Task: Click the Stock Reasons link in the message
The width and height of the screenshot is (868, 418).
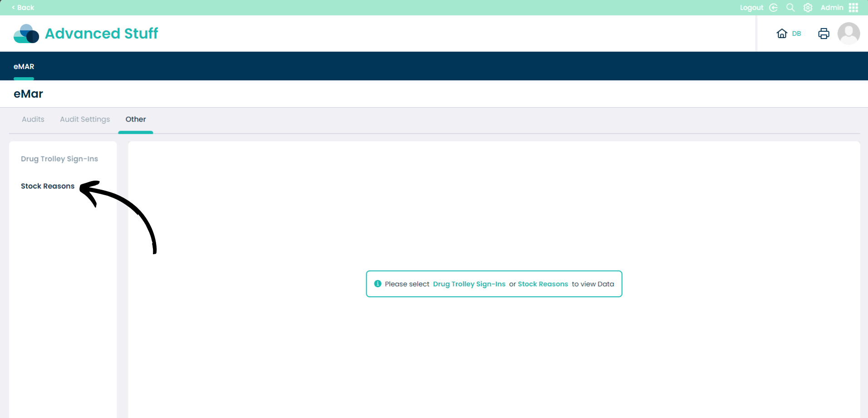Action: coord(543,284)
